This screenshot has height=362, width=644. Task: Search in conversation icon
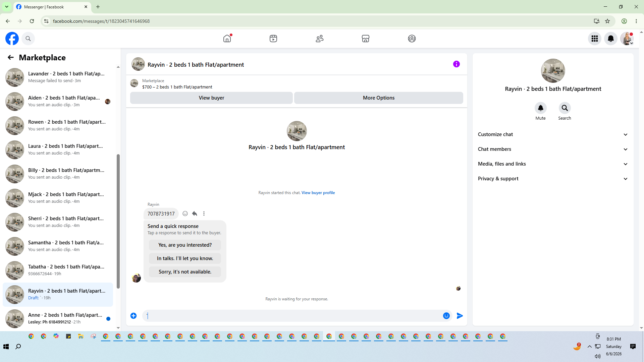pos(565,108)
